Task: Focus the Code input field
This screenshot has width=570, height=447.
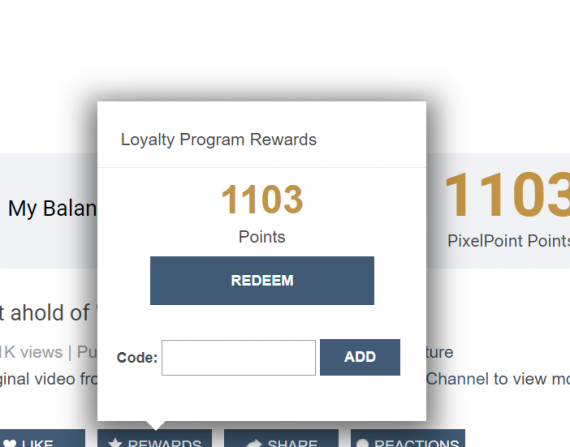Action: pyautogui.click(x=238, y=358)
